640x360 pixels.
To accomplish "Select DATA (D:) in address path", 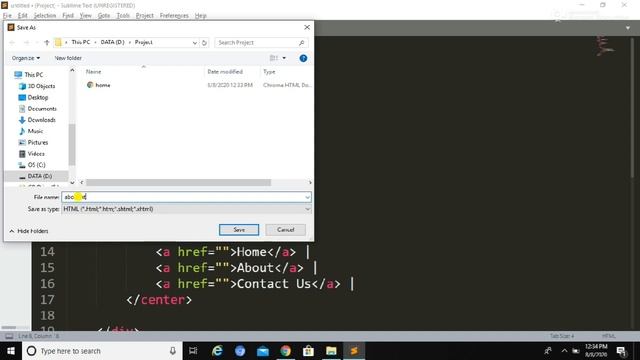I will click(x=112, y=42).
